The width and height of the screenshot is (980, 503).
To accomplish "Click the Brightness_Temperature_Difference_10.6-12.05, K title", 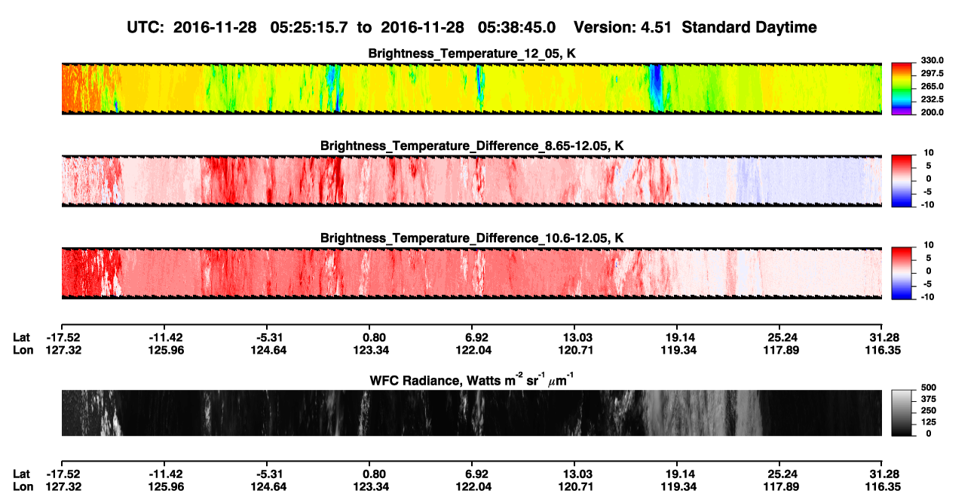I will [x=472, y=238].
